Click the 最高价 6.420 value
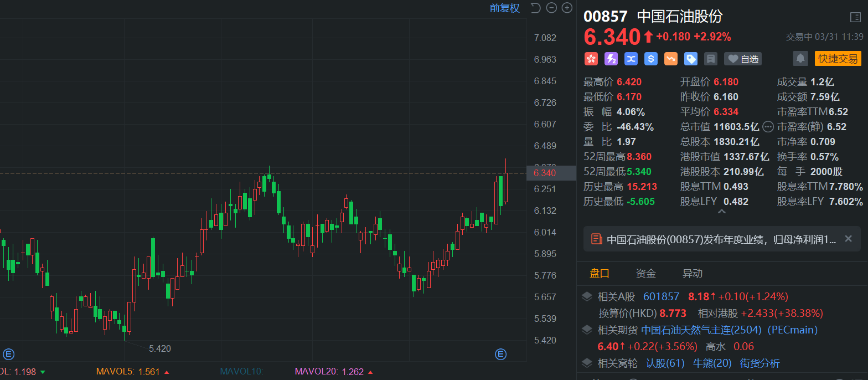The image size is (868, 380). coord(629,82)
